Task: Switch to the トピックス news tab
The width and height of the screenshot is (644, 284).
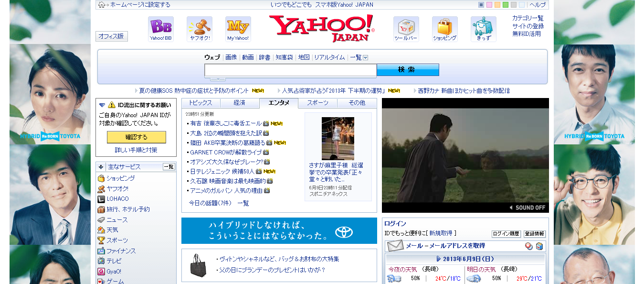Action: [x=201, y=103]
